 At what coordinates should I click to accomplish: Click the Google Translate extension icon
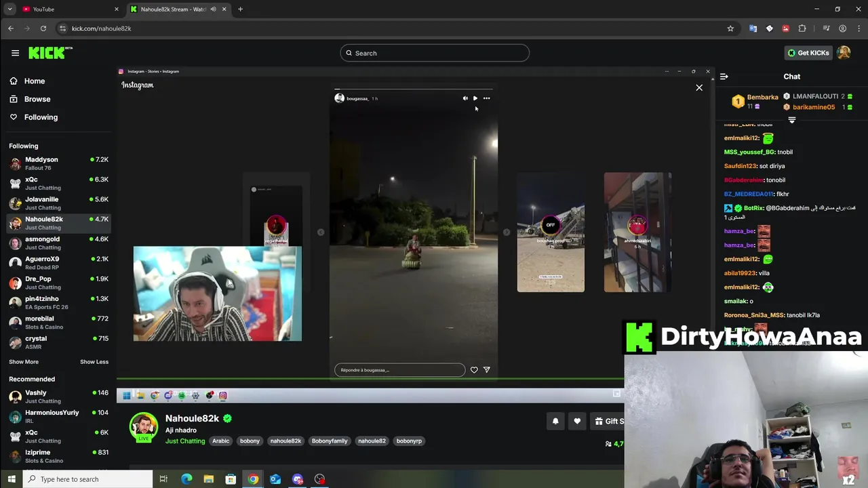753,28
